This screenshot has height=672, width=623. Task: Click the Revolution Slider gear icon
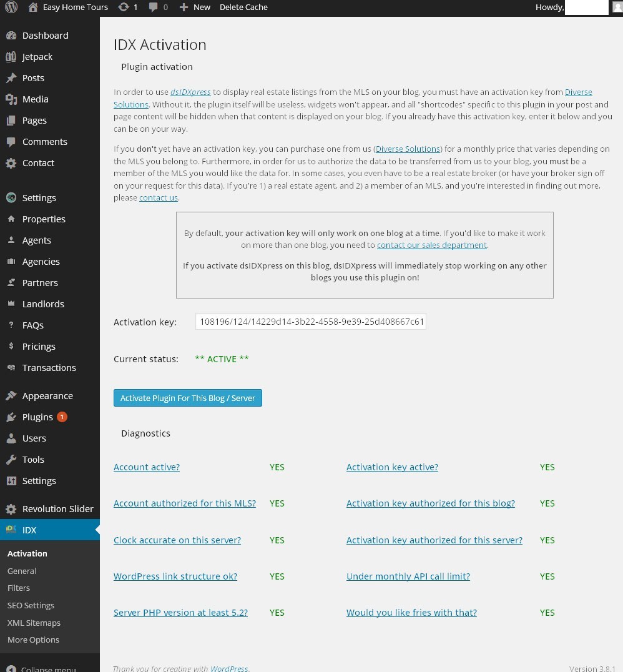tap(11, 509)
